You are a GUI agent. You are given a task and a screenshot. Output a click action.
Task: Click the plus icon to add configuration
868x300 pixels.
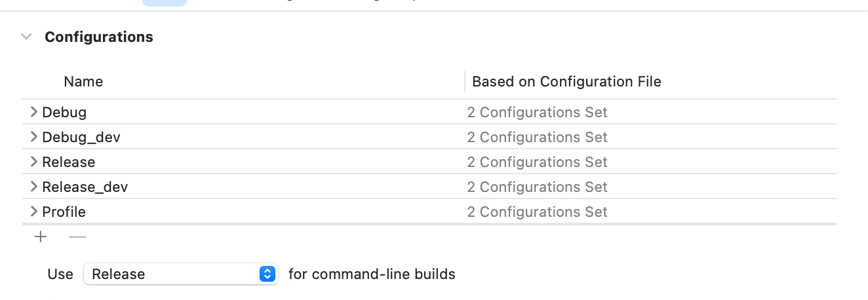coord(41,237)
